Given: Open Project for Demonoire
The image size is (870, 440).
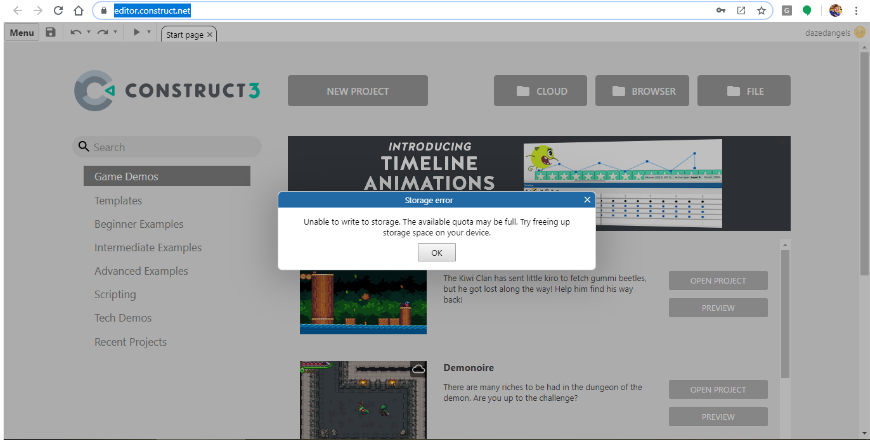Looking at the screenshot, I should click(x=718, y=390).
